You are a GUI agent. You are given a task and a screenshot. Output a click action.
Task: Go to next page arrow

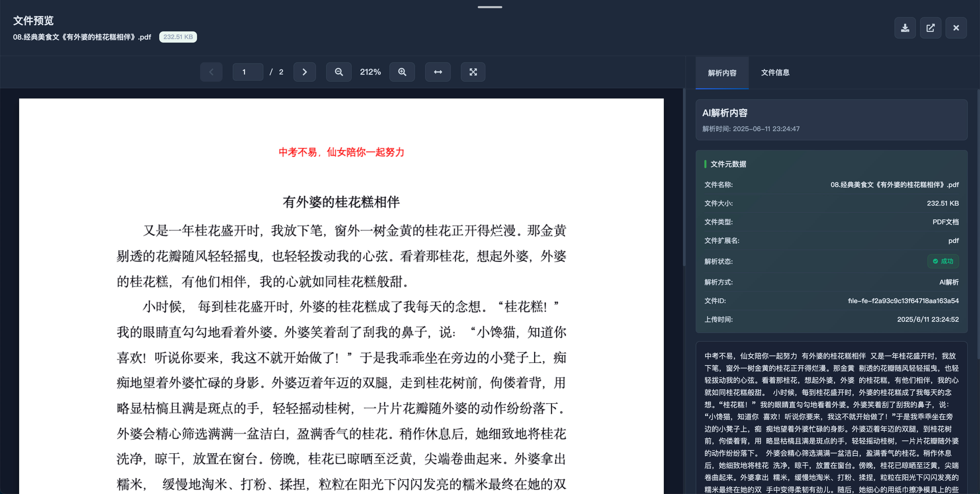click(x=304, y=72)
